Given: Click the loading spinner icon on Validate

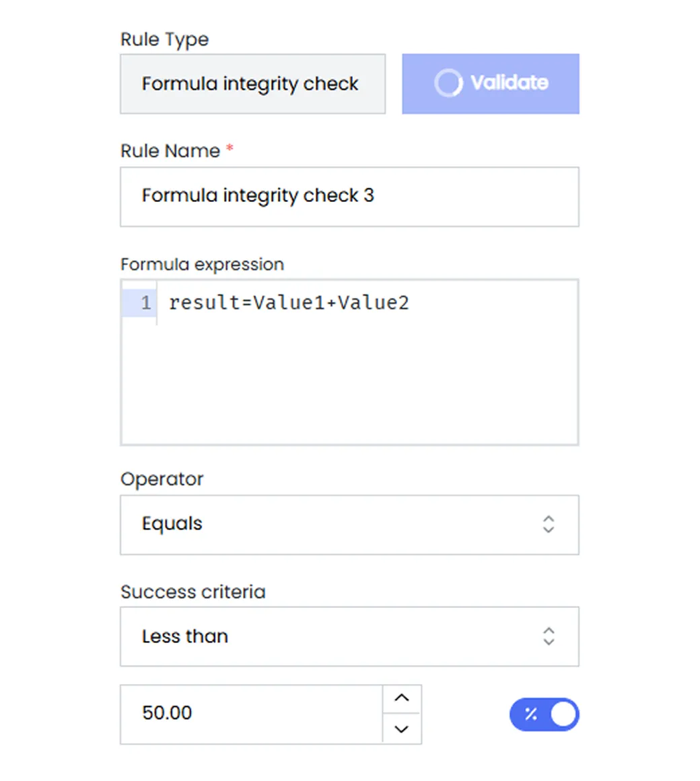Looking at the screenshot, I should [448, 83].
